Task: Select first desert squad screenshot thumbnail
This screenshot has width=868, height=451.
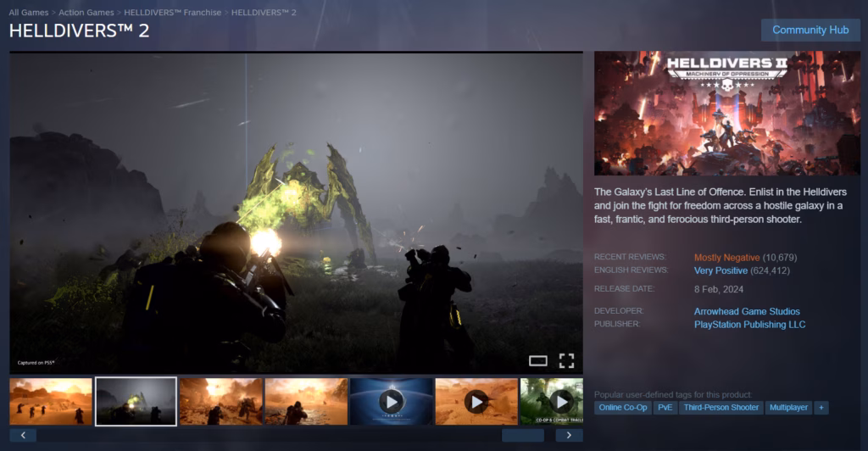Action: click(x=51, y=402)
